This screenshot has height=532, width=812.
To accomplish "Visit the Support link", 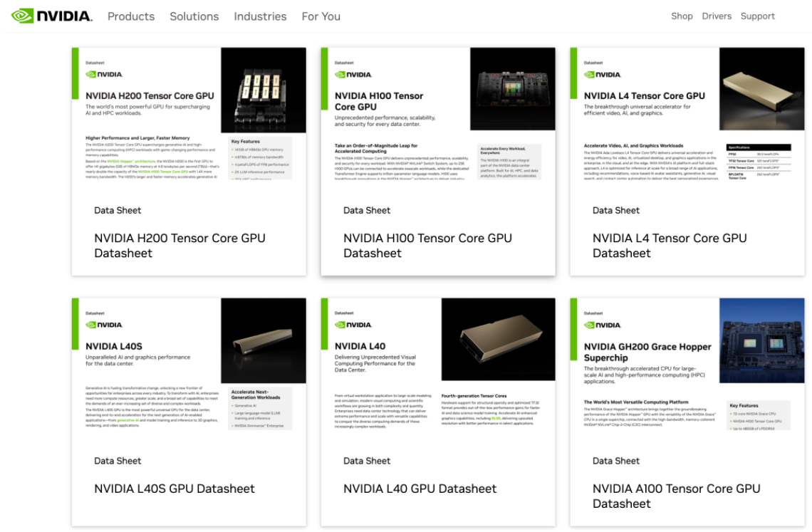I will tap(757, 16).
